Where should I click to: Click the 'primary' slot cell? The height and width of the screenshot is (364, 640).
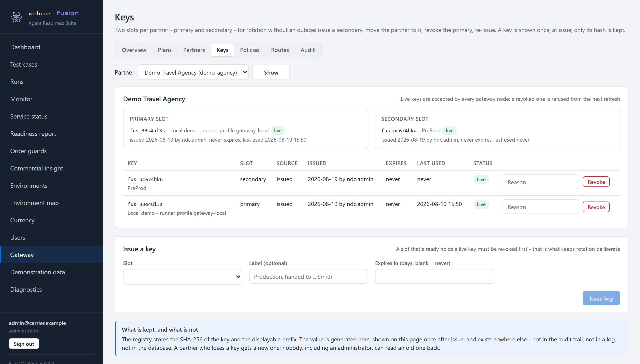click(x=250, y=204)
